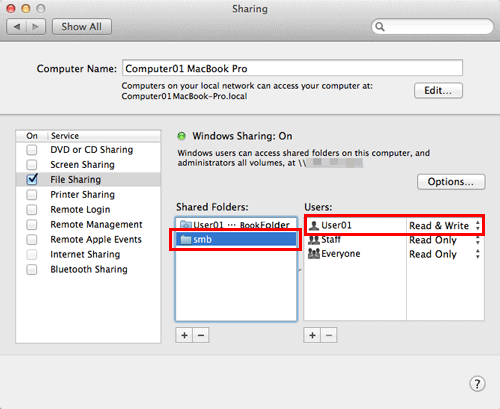
Task: Click the smb folder icon
Action: coord(185,239)
